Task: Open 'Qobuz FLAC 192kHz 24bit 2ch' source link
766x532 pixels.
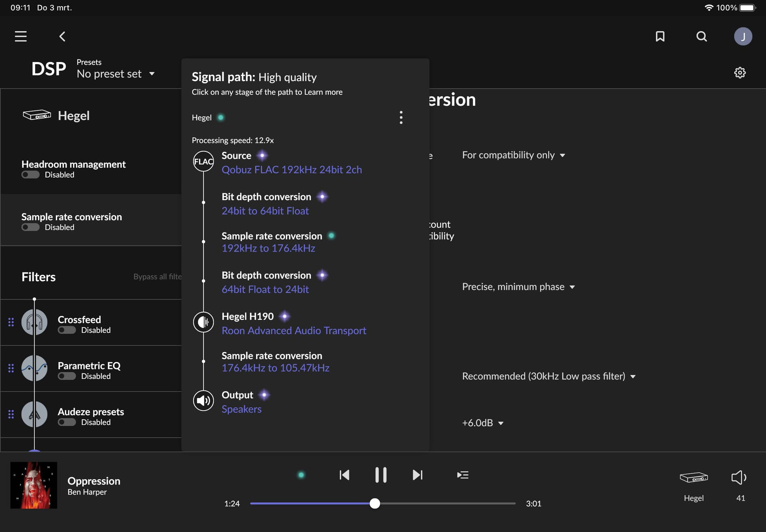Action: [x=292, y=169]
